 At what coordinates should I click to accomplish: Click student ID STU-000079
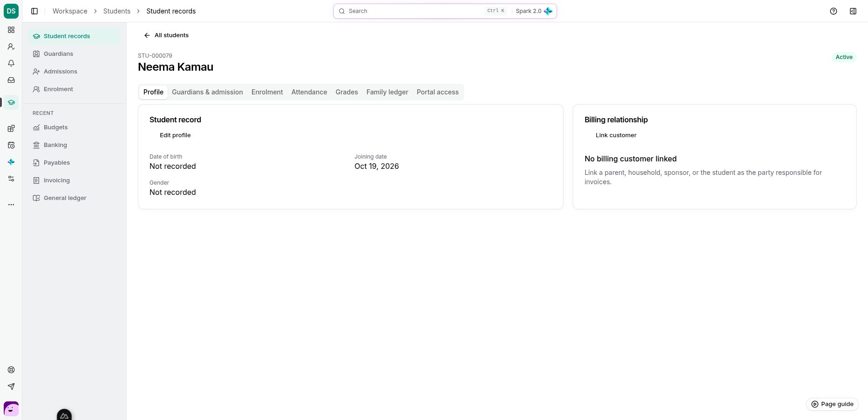[x=155, y=56]
